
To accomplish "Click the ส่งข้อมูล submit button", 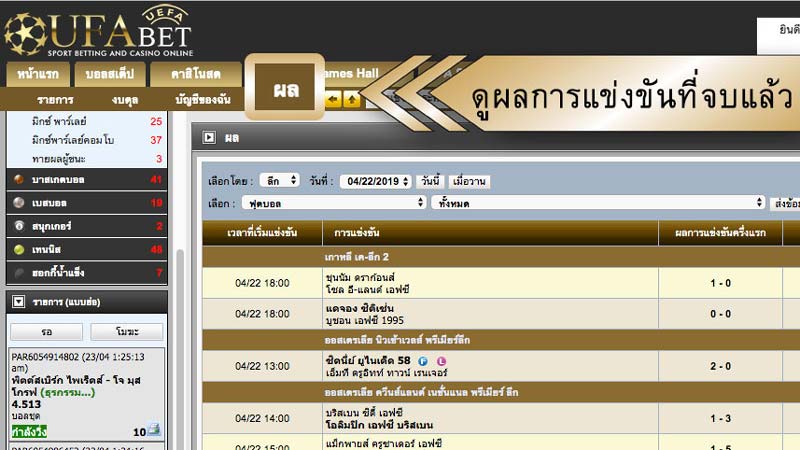I will (x=785, y=203).
